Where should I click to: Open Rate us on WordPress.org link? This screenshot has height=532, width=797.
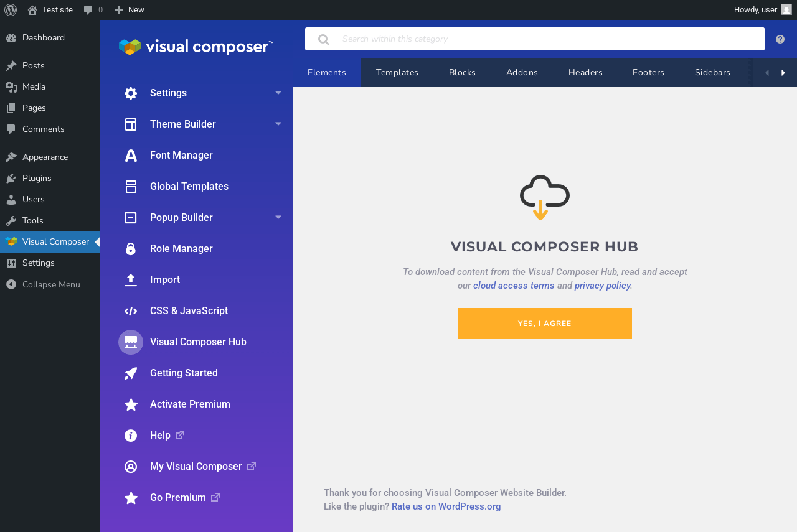[446, 506]
